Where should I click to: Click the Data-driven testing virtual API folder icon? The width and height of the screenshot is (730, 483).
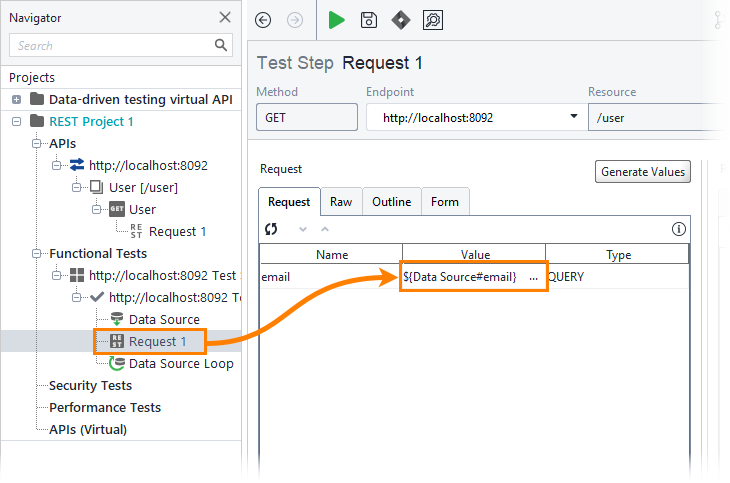[37, 99]
